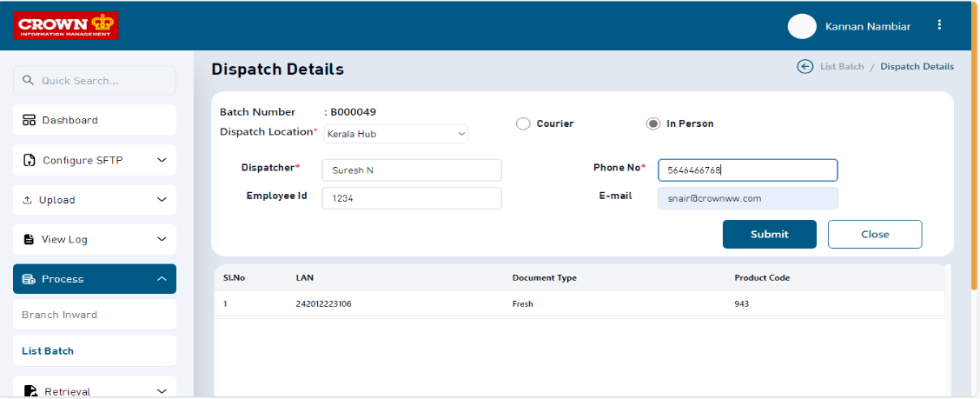Viewport: 980px width, 399px height.
Task: Collapse the Process menu section
Action: pyautogui.click(x=161, y=279)
